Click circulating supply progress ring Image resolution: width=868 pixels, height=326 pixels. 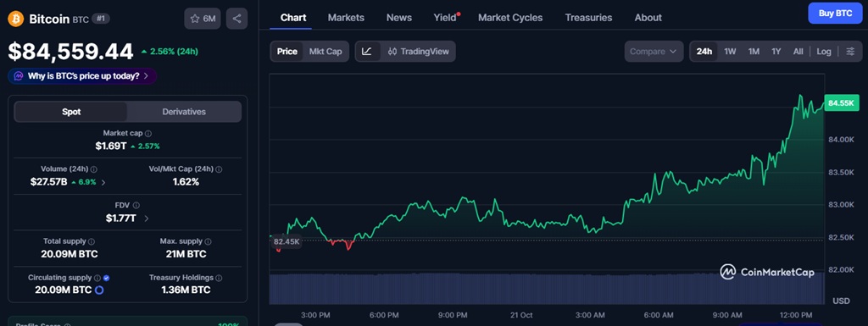click(x=100, y=290)
